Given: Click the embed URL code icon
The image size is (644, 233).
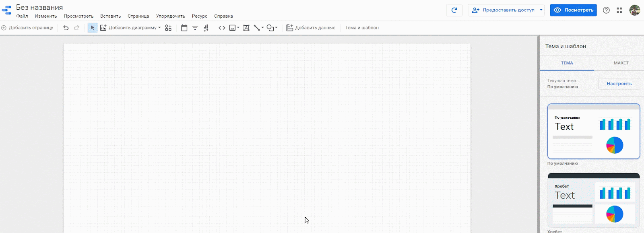Looking at the screenshot, I should [222, 28].
